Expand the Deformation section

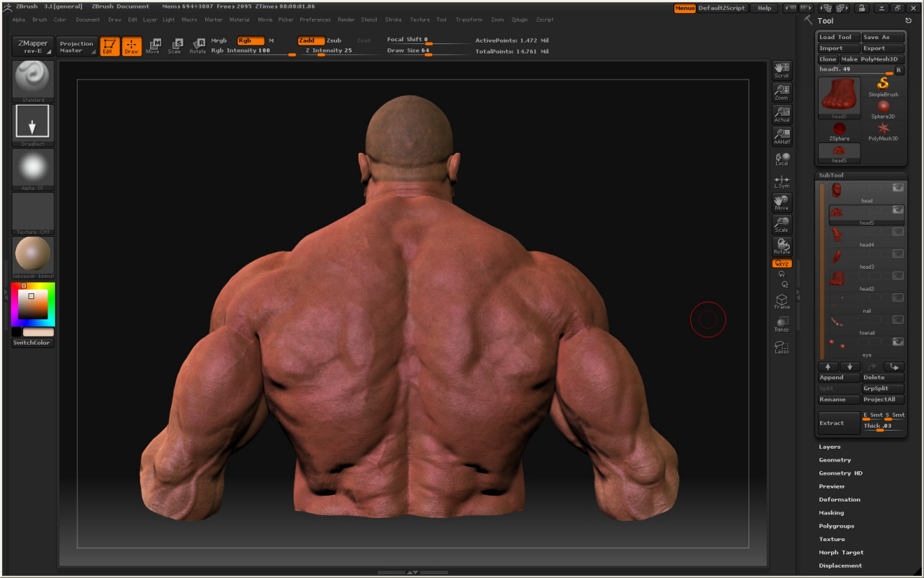[x=839, y=500]
